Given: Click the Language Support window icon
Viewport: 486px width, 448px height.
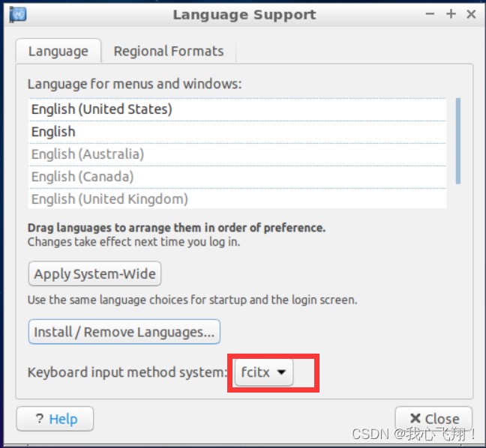Looking at the screenshot, I should click(18, 14).
